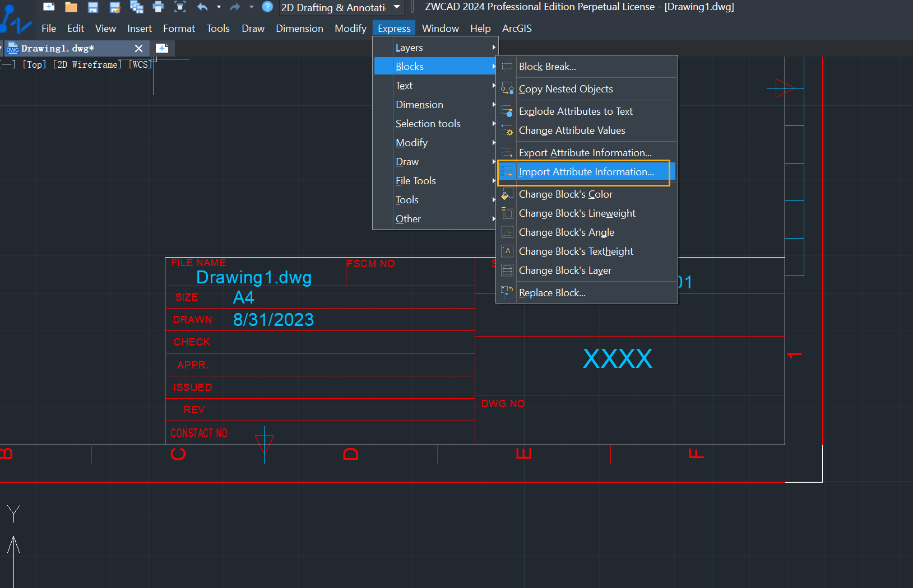
Task: Open the 2D Drafting & Annotation workspace dropdown
Action: click(397, 7)
